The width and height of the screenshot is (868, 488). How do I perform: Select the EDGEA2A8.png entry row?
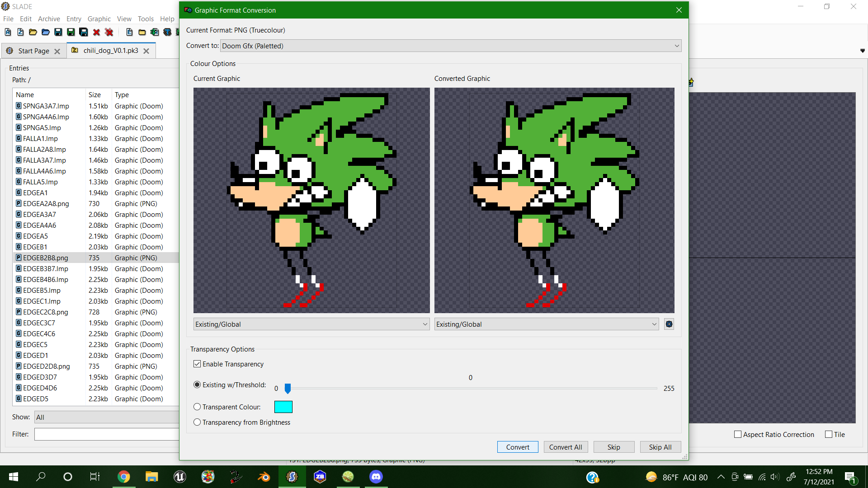(x=96, y=204)
